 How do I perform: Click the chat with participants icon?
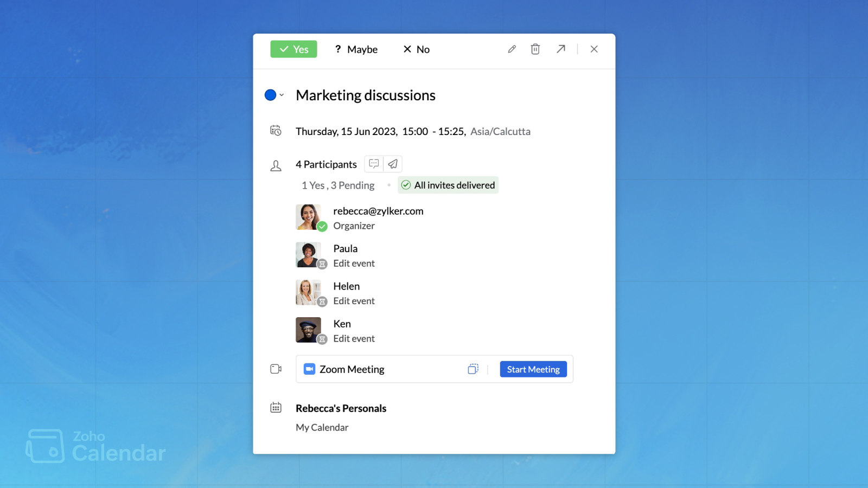[374, 164]
